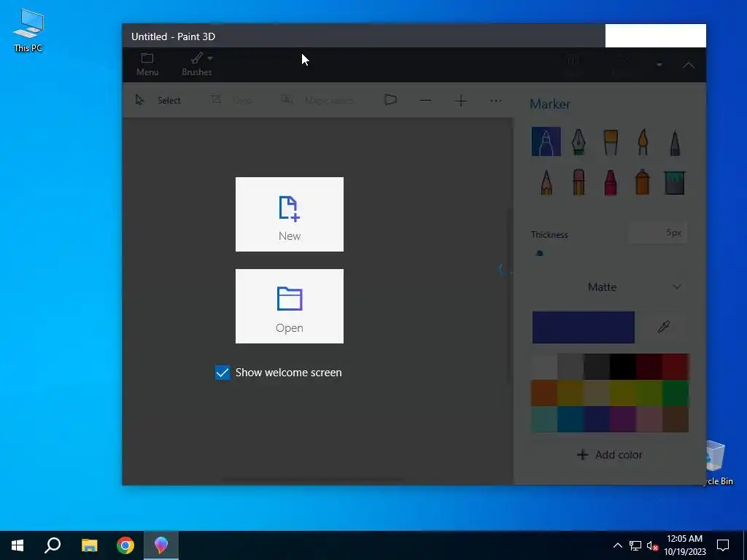Uncheck Show welcome screen
The image size is (747, 560).
coord(222,373)
